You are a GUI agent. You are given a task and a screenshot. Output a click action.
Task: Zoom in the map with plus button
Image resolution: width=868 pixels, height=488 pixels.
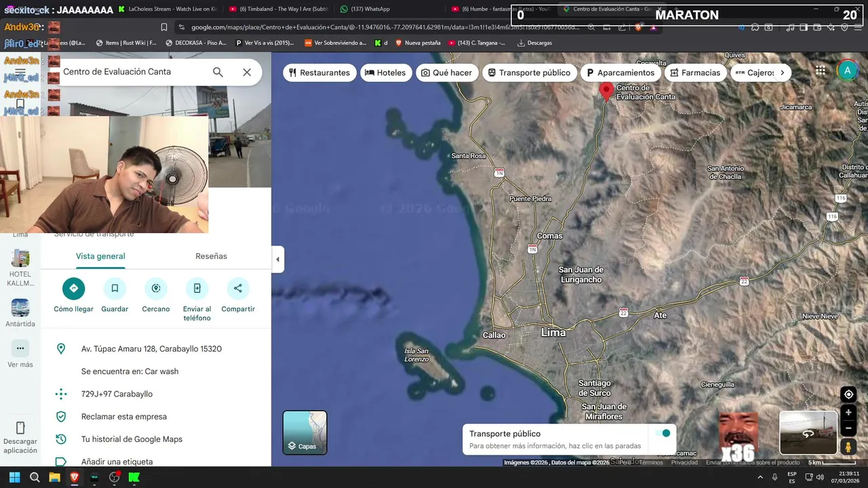click(x=848, y=412)
